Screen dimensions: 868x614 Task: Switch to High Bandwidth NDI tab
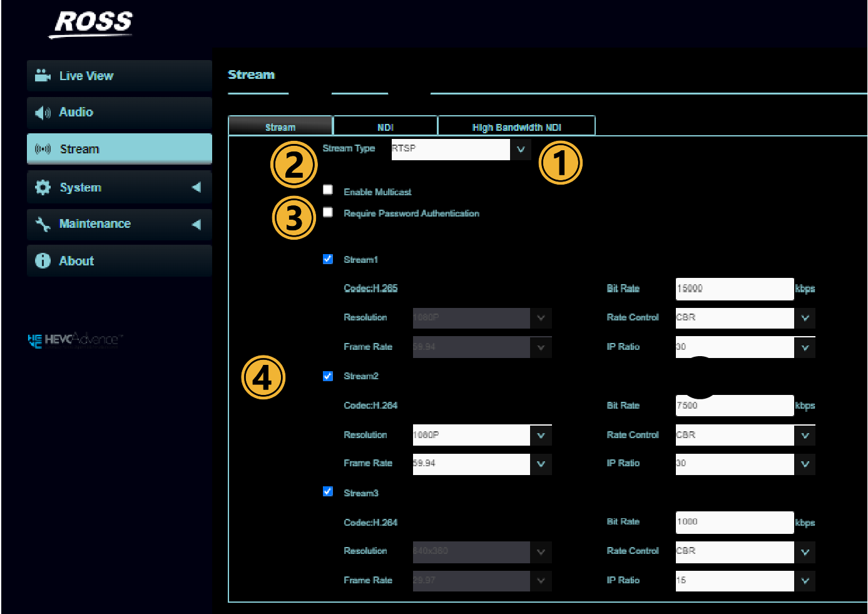(516, 127)
